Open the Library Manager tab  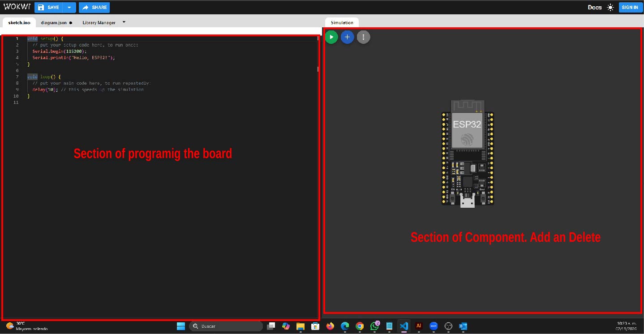coord(99,22)
